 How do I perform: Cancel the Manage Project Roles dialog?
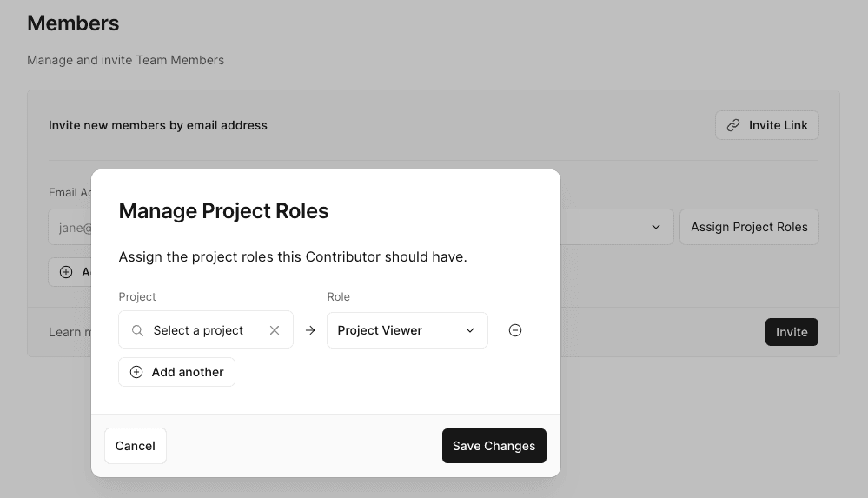[136, 446]
